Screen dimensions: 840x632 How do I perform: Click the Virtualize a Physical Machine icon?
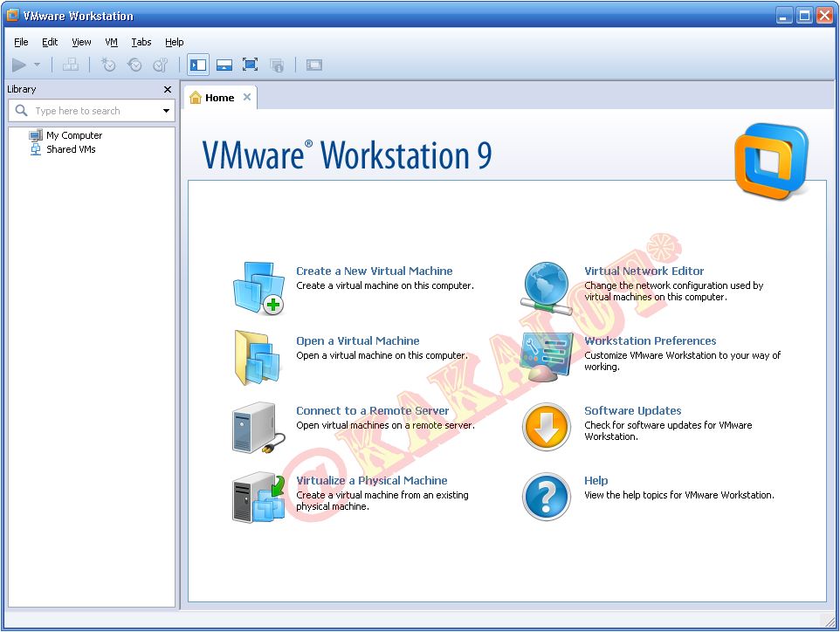point(258,497)
